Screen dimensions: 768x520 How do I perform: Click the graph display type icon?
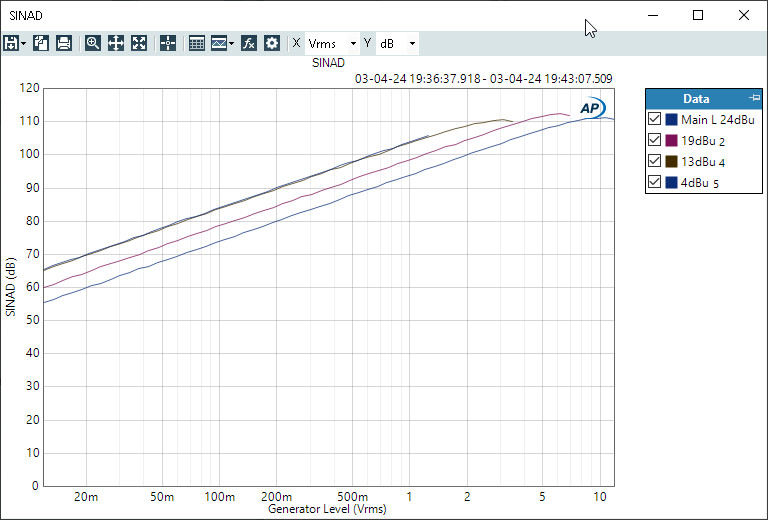click(218, 44)
